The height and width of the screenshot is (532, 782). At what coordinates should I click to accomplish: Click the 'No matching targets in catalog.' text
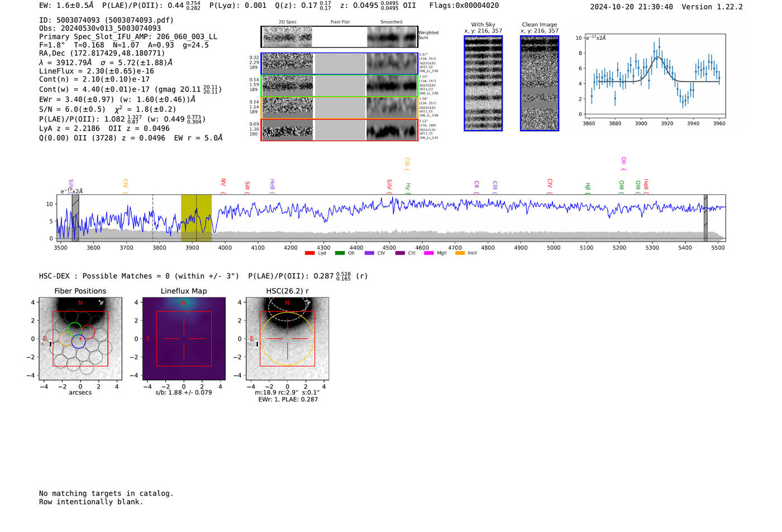pos(106,493)
